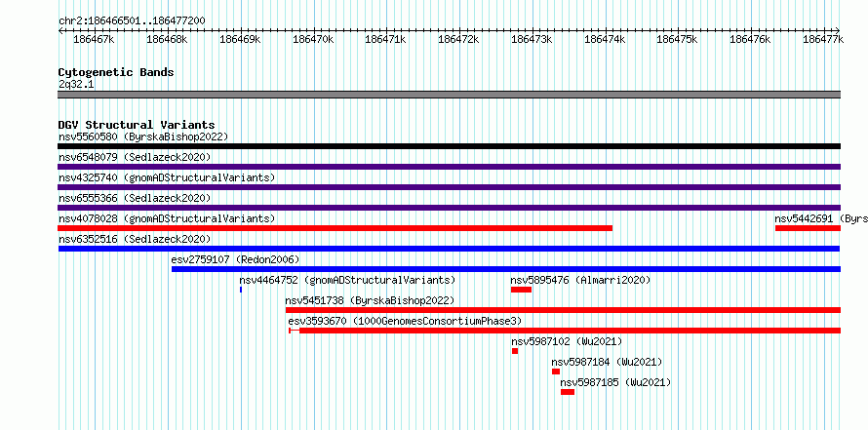
Task: Open the nsv5442691 label at right edge
Action: [x=821, y=218]
